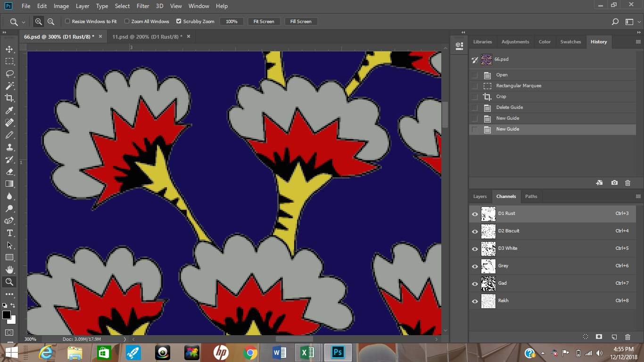Delete current history state trash icon
644x362 pixels.
tap(627, 183)
